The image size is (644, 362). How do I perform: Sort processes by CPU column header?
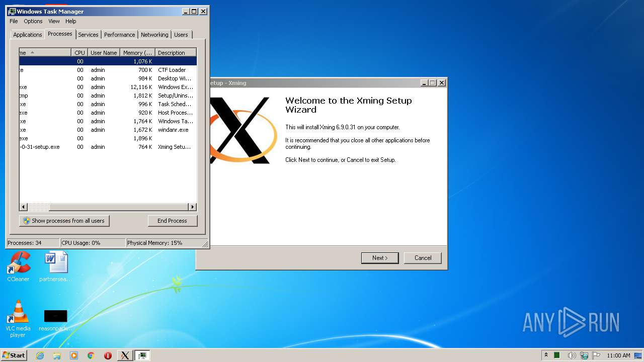click(79, 52)
